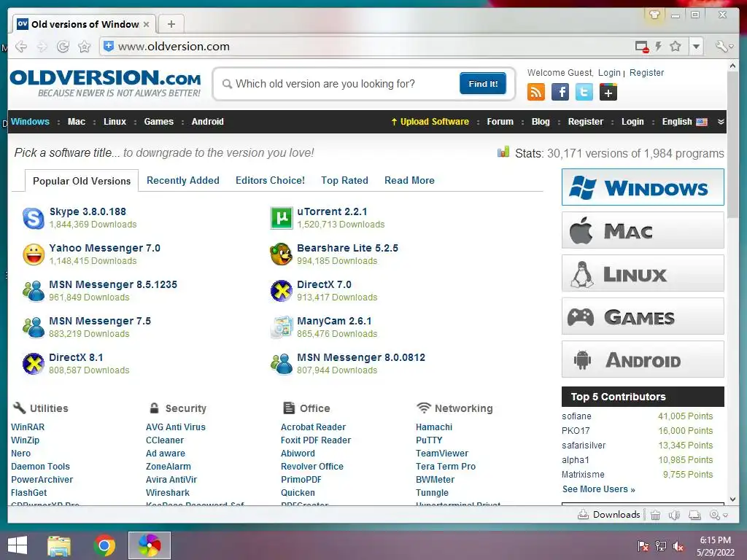Click the Skype 3.8.0.188 icon
Image resolution: width=747 pixels, height=560 pixels.
click(34, 218)
